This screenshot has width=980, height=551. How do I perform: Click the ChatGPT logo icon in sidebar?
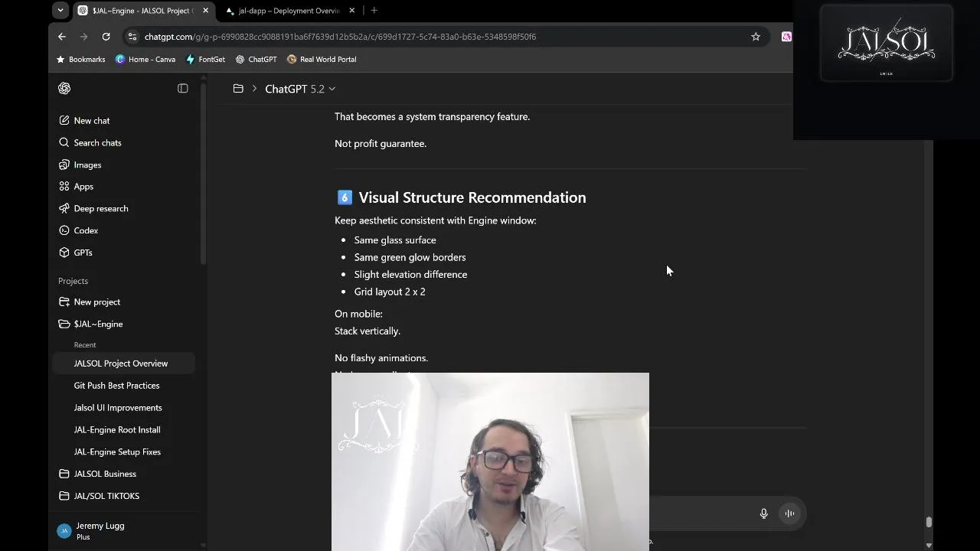point(64,89)
